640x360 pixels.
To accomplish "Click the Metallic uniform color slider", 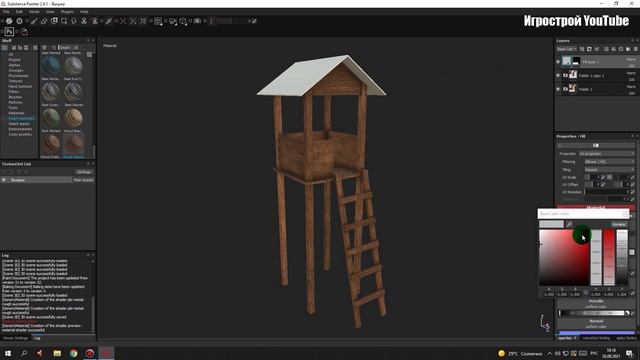I will pyautogui.click(x=593, y=313).
